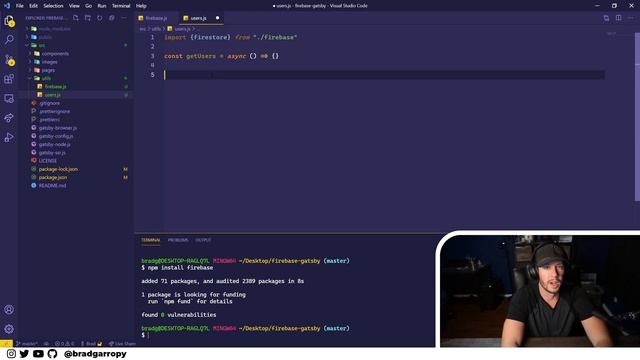Screen dimensions: 640x360
Task: Open the File menu
Action: click(x=20, y=6)
